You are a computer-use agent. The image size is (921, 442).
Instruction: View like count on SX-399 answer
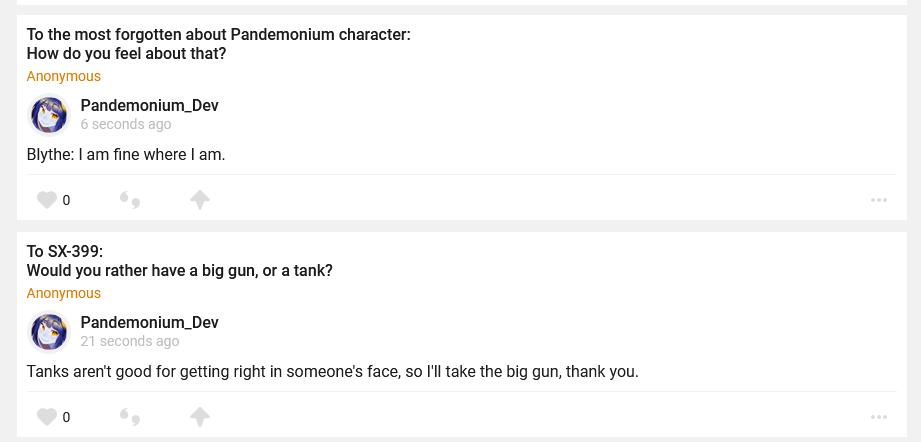[66, 417]
